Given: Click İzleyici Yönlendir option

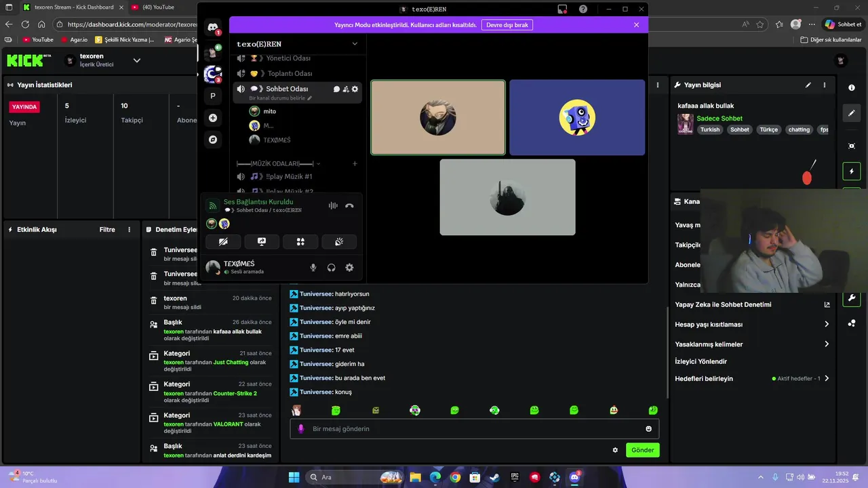Looking at the screenshot, I should (x=701, y=362).
